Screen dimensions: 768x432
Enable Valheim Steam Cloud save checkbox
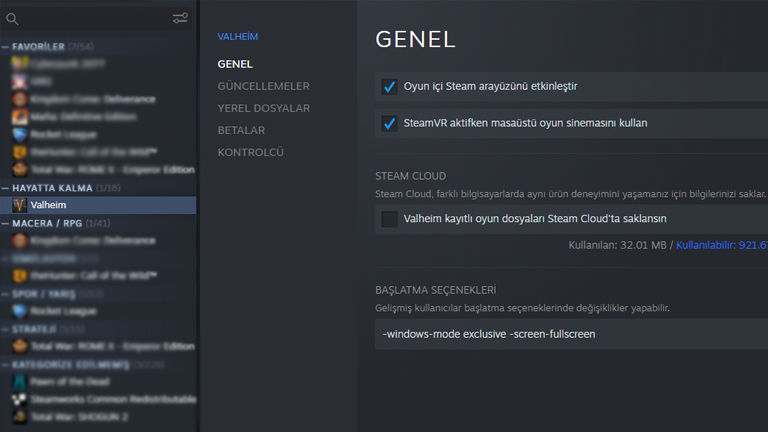[389, 219]
